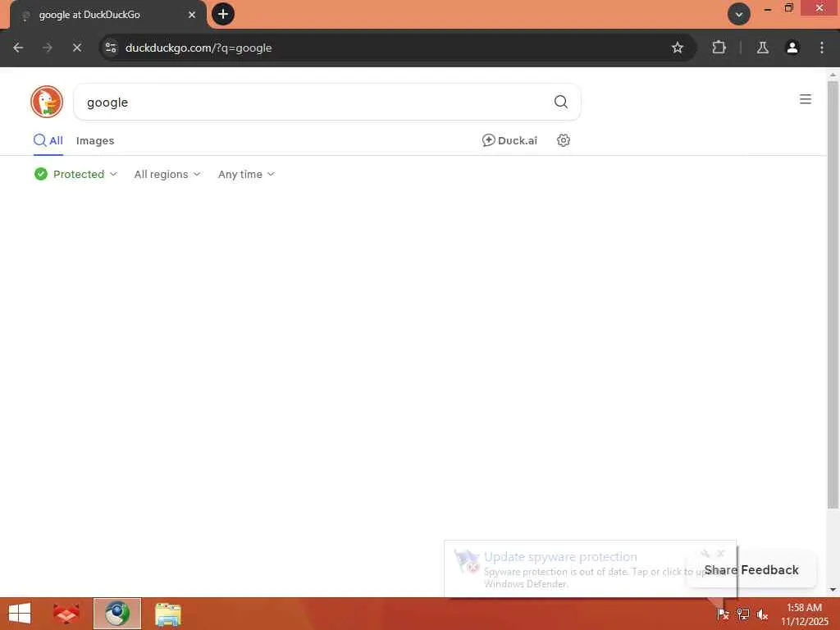Restore down the browser window
The image size is (840, 630).
click(x=788, y=8)
